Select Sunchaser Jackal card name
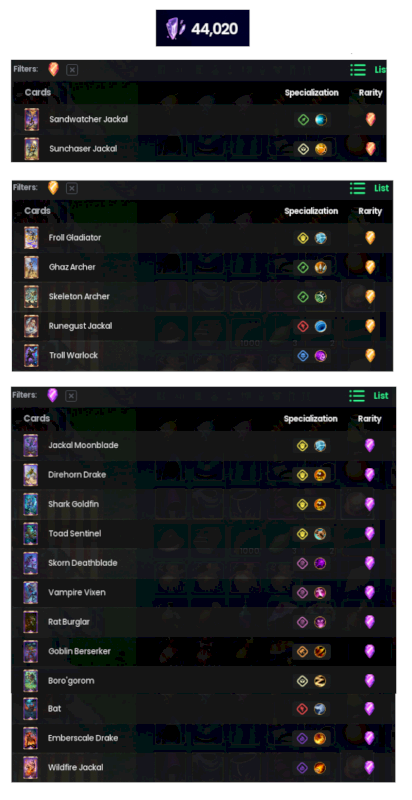412x800 pixels. tap(83, 148)
